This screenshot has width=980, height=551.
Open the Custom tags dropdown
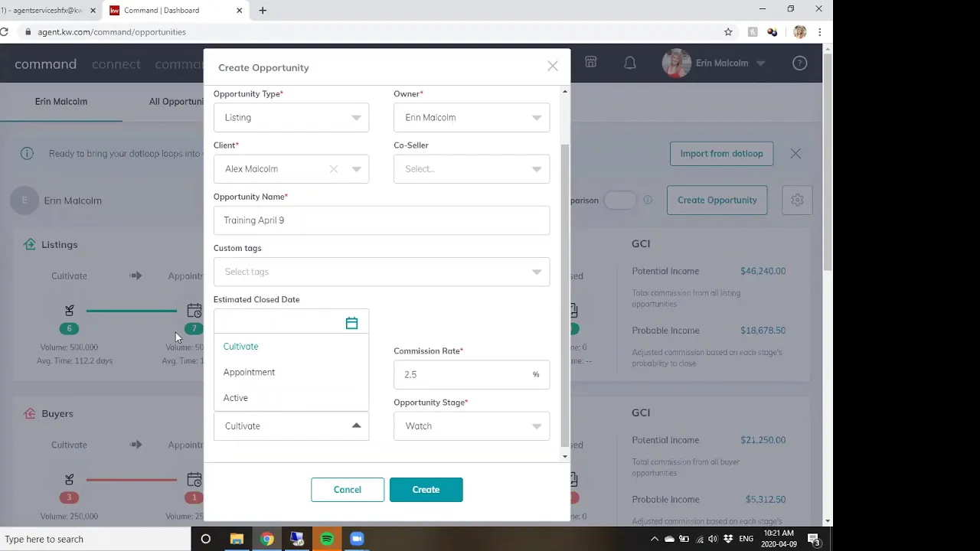[x=381, y=272]
